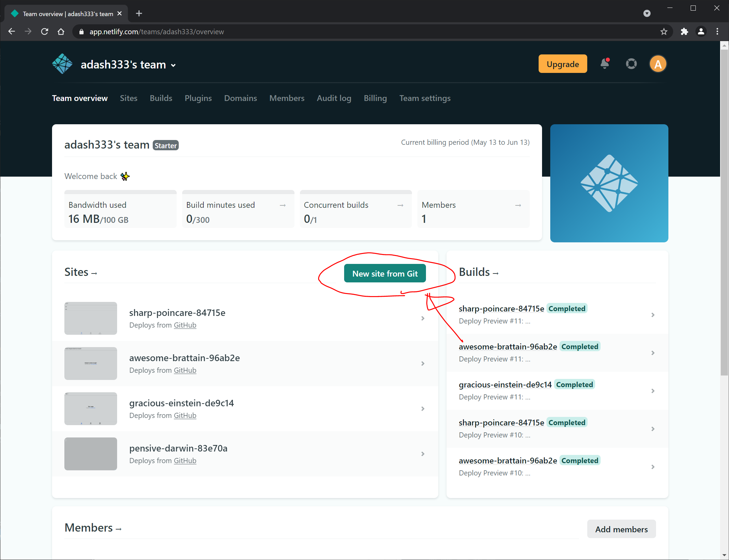Open the Build minutes used arrow
729x560 pixels.
pyautogui.click(x=283, y=205)
